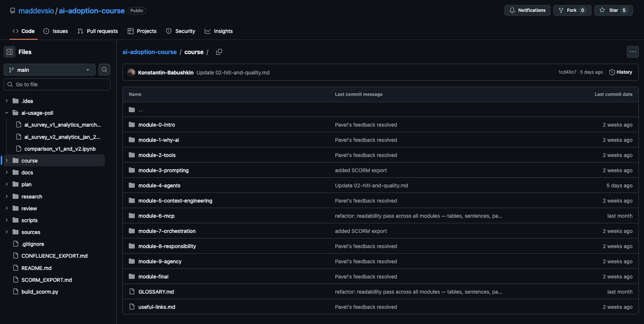Click the Fork icon button

click(561, 10)
